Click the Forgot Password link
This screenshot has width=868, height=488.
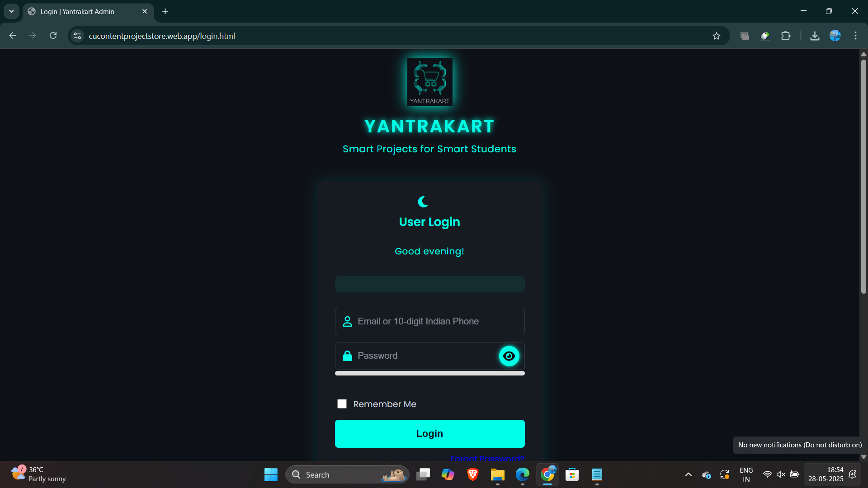pyautogui.click(x=487, y=458)
